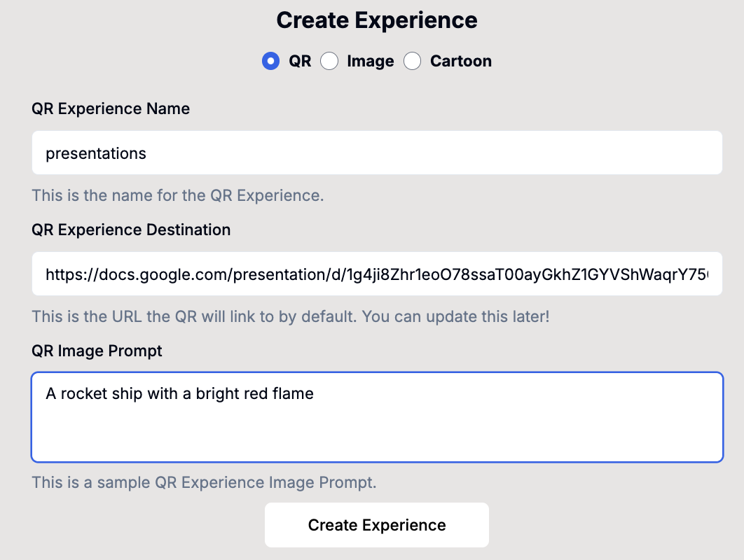Click the QR Experience Name label

click(x=110, y=108)
